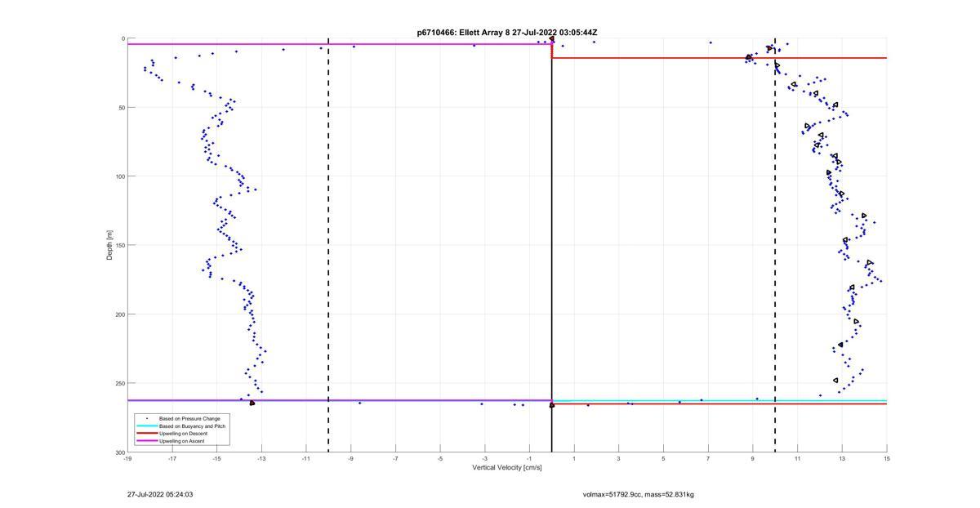Screen dimensions: 980x508
Task: Click the velocity tick label '-7'
Action: (395, 459)
